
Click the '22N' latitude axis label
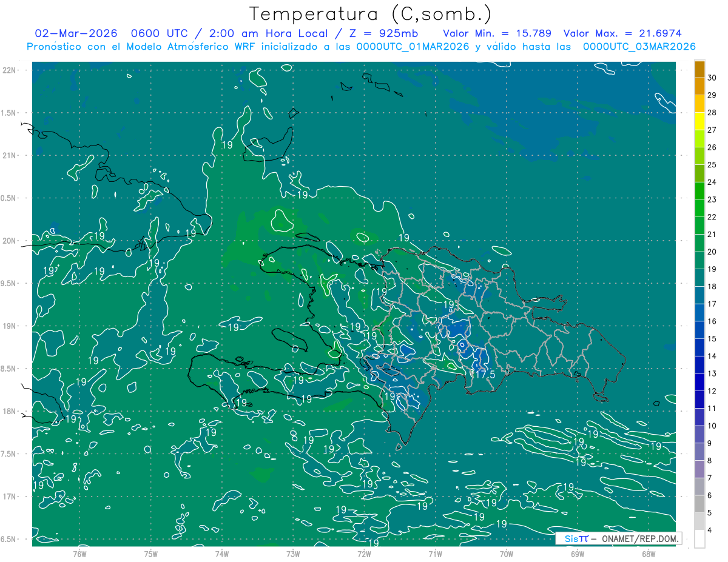coord(8,70)
